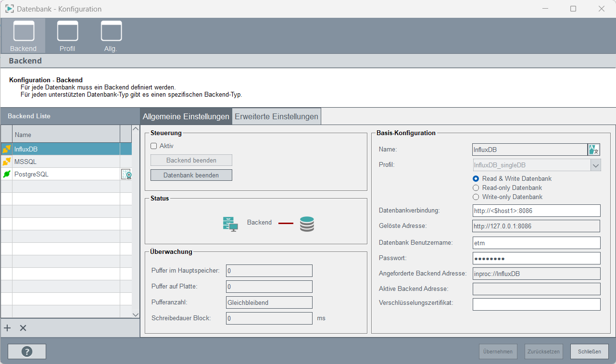Click the application icon in title bar
616x364 pixels.
click(x=9, y=9)
